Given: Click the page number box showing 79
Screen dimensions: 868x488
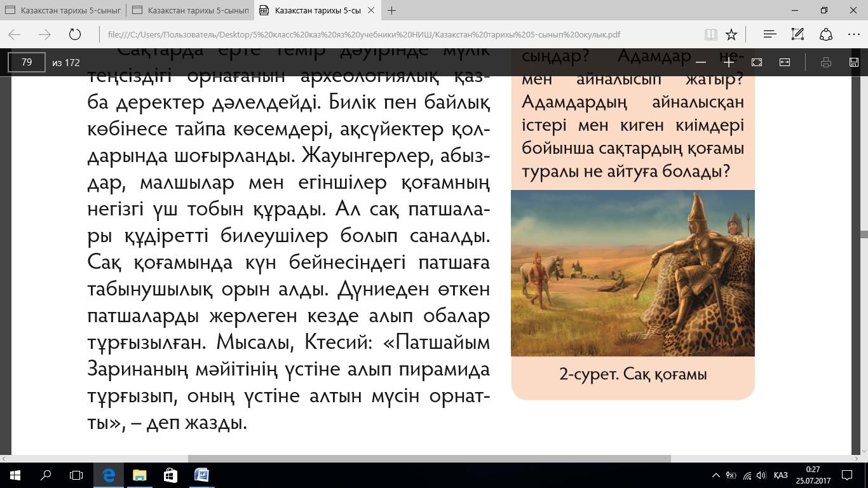Looking at the screenshot, I should click(x=27, y=62).
